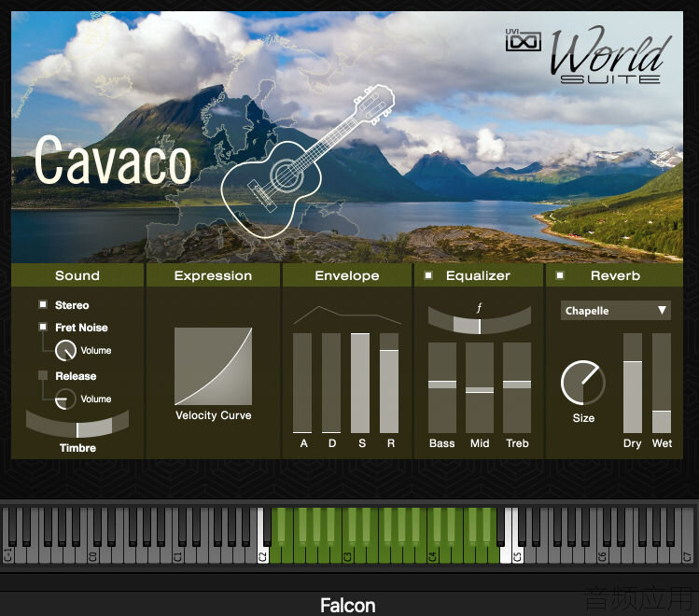Image resolution: width=699 pixels, height=616 pixels.
Task: Adjust the Decay envelope slider
Action: 331,383
